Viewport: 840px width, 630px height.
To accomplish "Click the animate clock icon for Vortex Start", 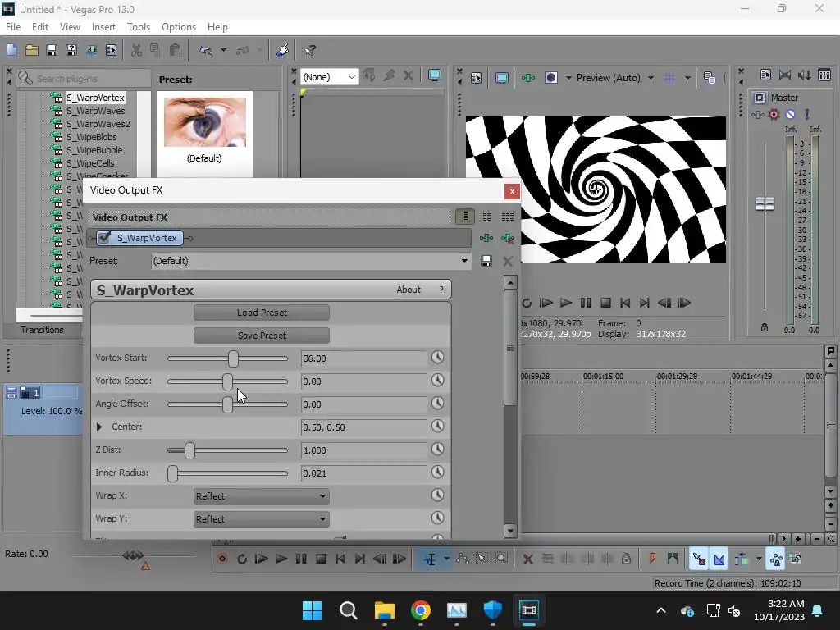I will click(x=438, y=358).
